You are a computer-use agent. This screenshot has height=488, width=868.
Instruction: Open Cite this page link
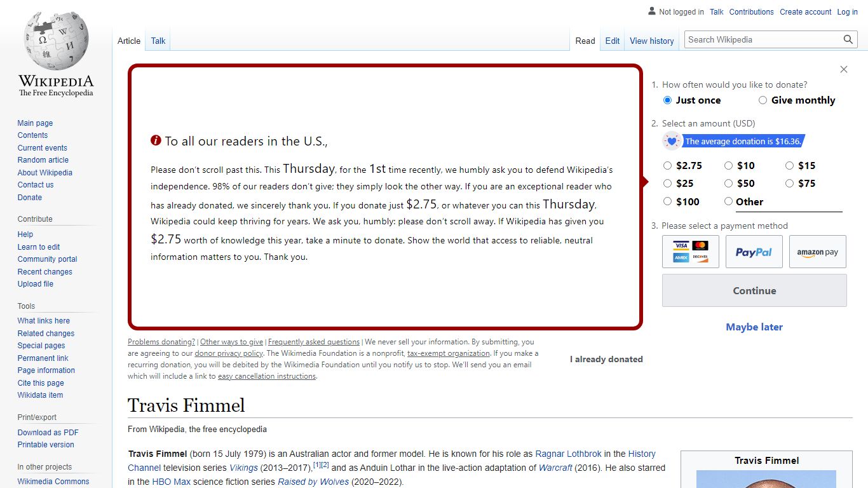[41, 383]
